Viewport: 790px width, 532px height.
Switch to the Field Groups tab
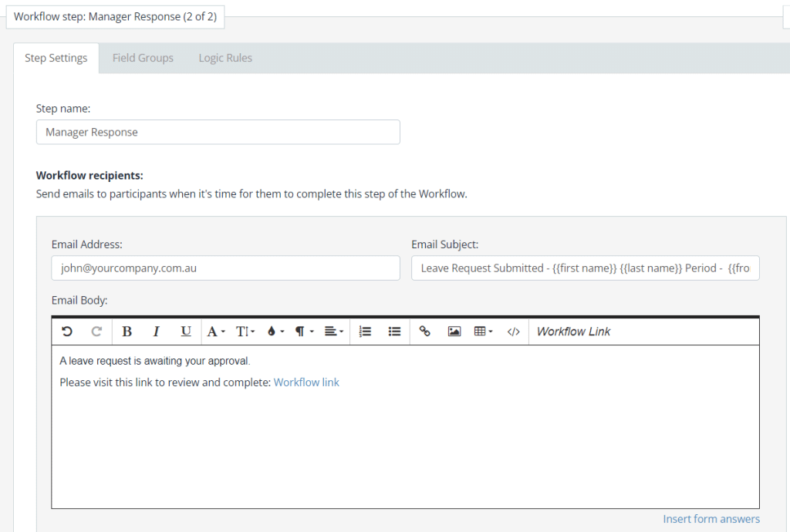tap(142, 57)
